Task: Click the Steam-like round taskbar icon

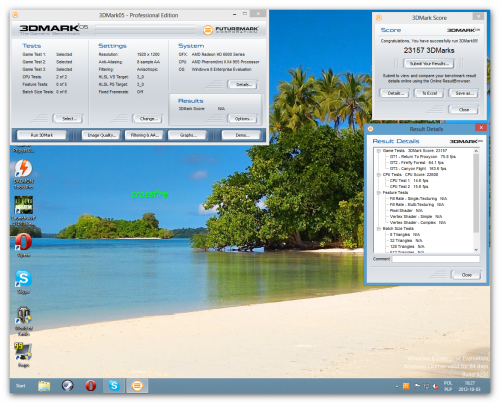Action: (67, 386)
